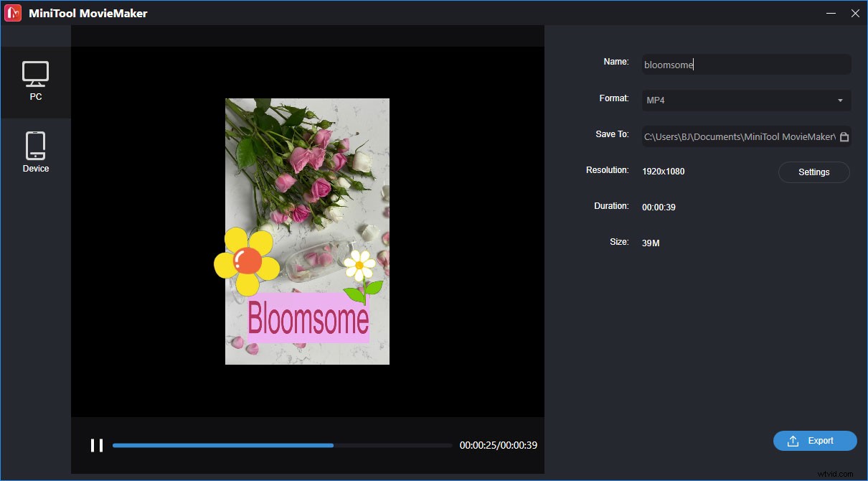Select the PC monitor export target
This screenshot has width=868, height=481.
pos(35,80)
